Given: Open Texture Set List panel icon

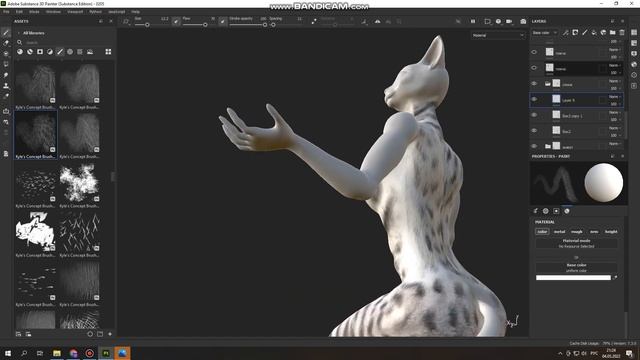Looking at the screenshot, I should [x=634, y=33].
